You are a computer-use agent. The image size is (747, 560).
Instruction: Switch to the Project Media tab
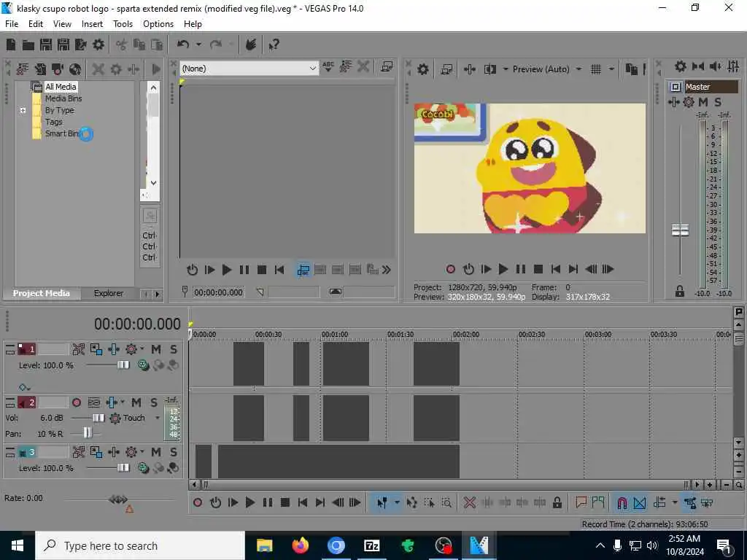[42, 293]
